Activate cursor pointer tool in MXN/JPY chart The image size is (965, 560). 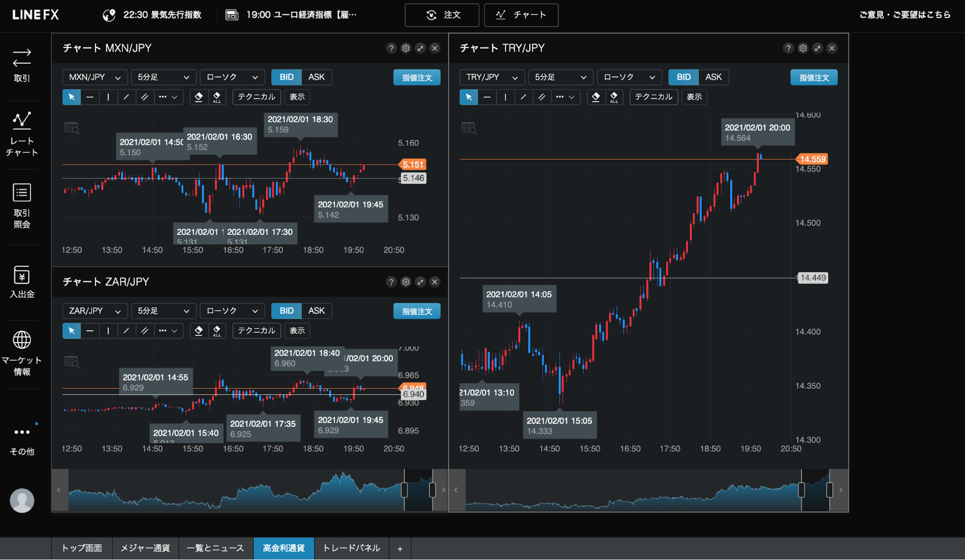71,97
